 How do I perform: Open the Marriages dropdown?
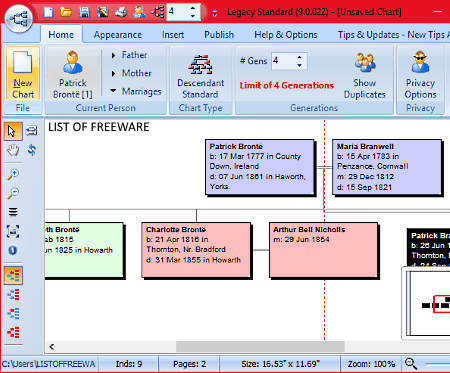pyautogui.click(x=136, y=91)
